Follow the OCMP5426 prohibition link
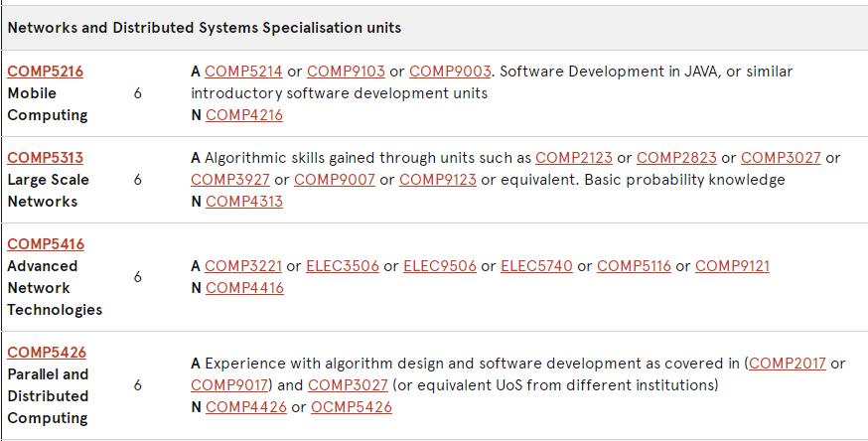This screenshot has width=868, height=441. pyautogui.click(x=351, y=407)
